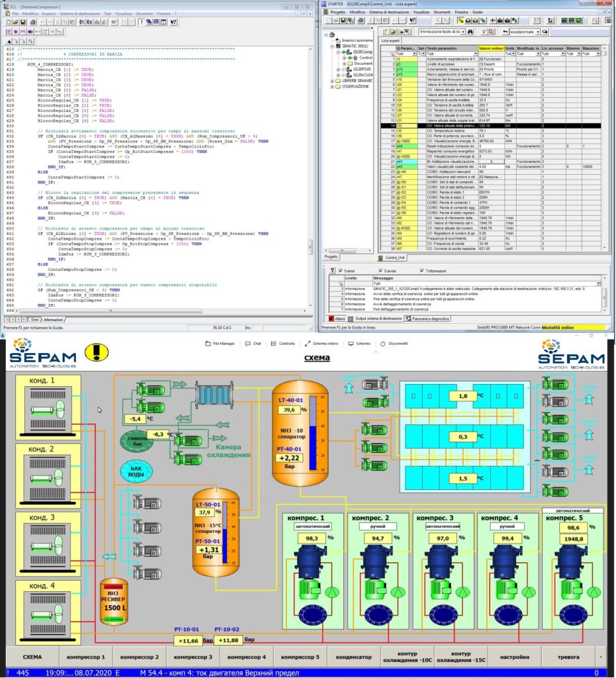Toggle the '0 errori' checkbox

340,271
